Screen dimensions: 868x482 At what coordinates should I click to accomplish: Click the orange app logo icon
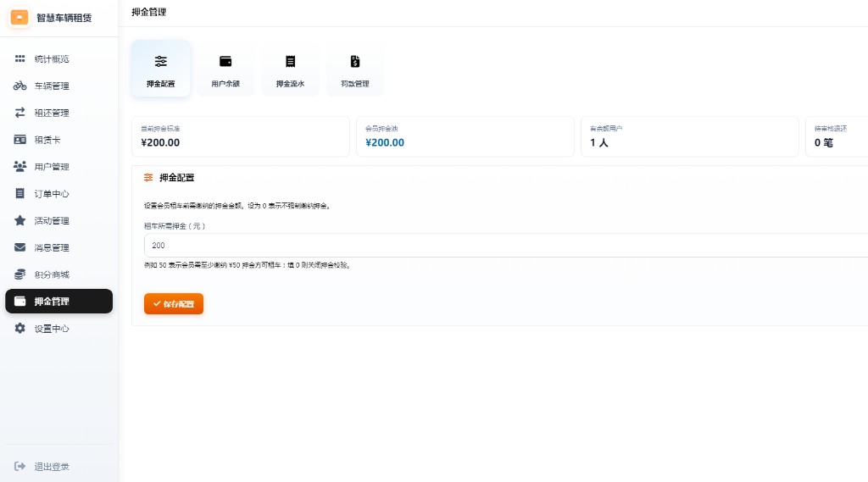19,17
